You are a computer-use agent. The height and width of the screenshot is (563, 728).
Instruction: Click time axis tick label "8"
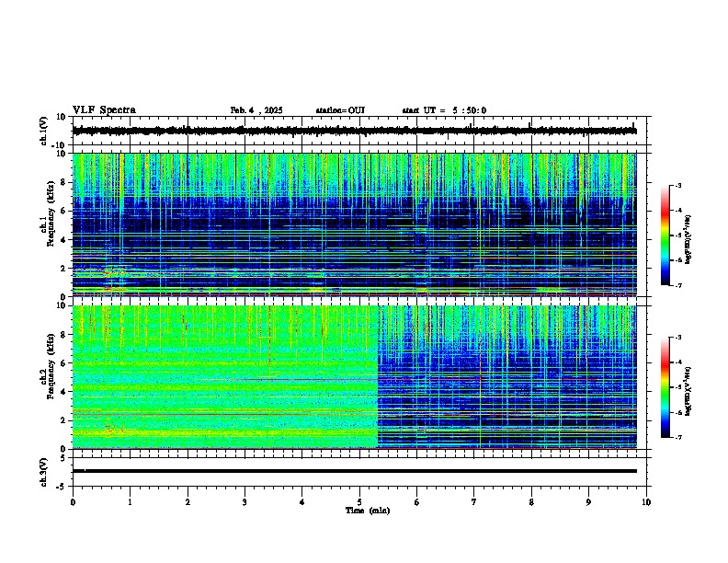(x=531, y=502)
